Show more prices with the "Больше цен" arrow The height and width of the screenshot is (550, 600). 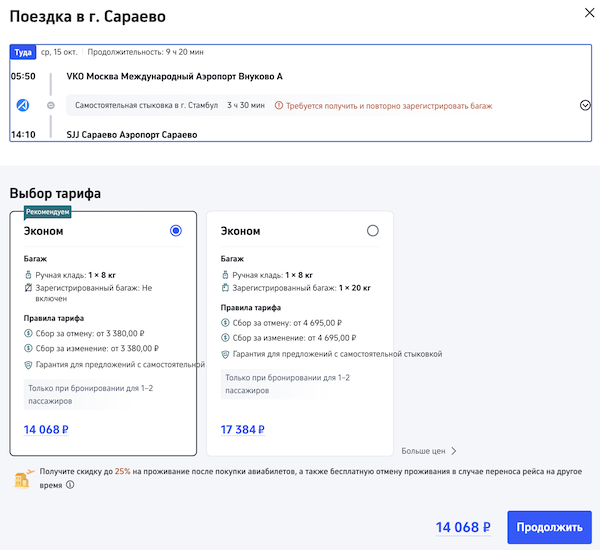pyautogui.click(x=453, y=451)
